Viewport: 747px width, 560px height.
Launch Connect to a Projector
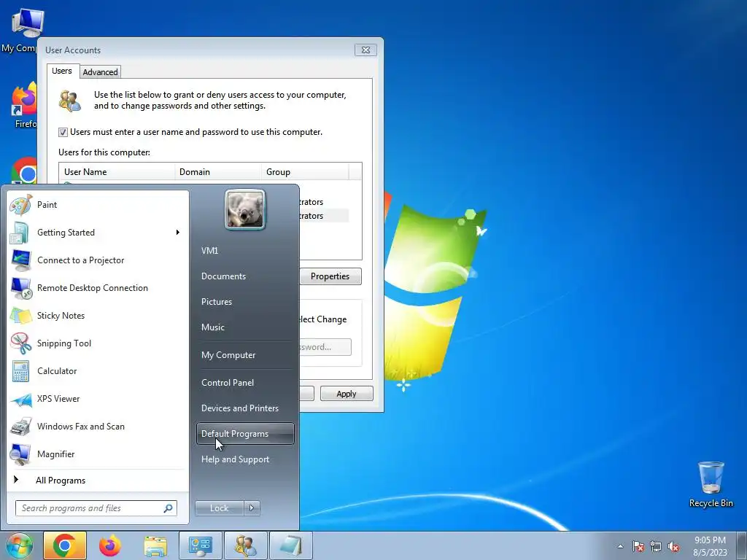coord(98,260)
